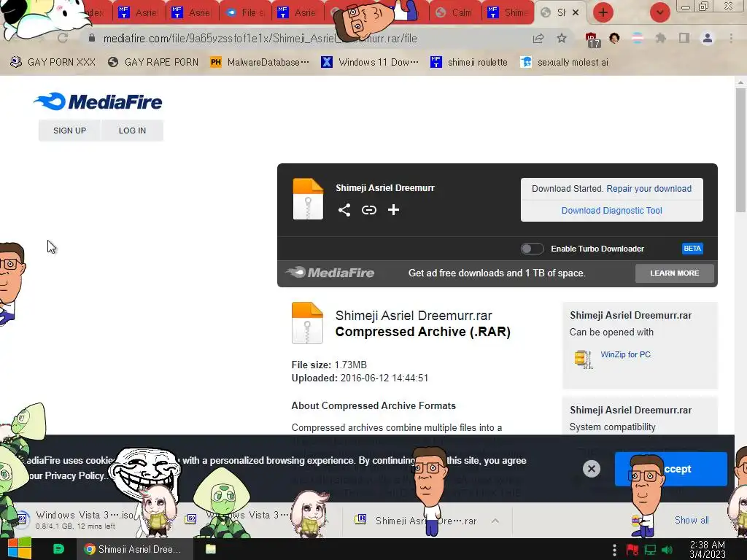Image resolution: width=747 pixels, height=560 pixels.
Task: Click the trans flag extension icon
Action: click(x=638, y=38)
